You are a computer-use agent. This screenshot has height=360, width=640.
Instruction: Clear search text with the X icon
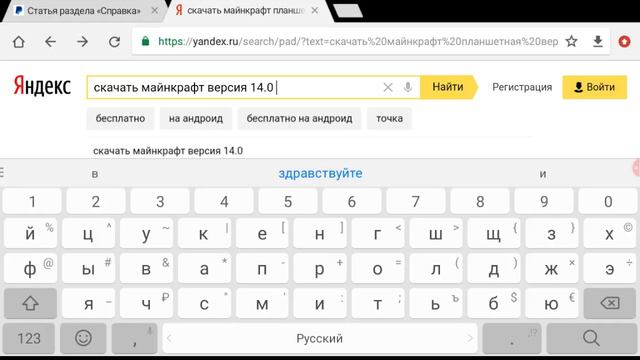(x=388, y=87)
